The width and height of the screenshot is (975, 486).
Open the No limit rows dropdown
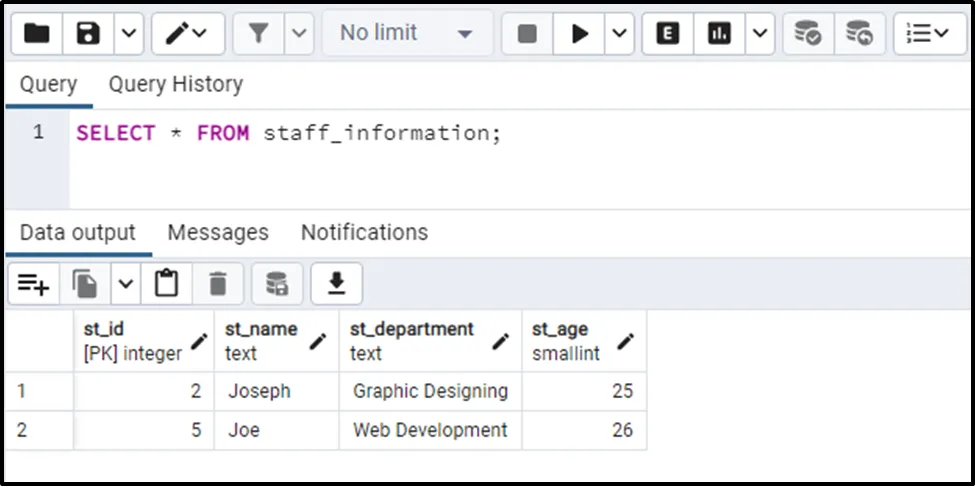(406, 34)
